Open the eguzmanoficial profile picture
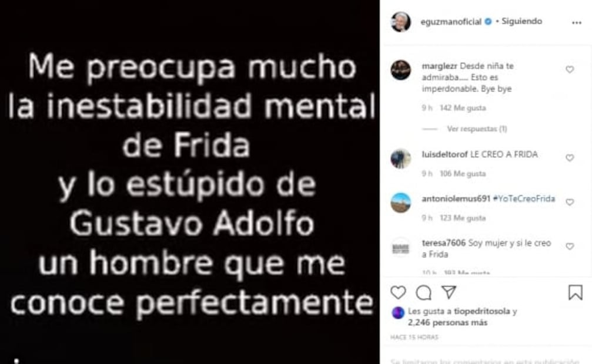This screenshot has width=592, height=364. (400, 22)
